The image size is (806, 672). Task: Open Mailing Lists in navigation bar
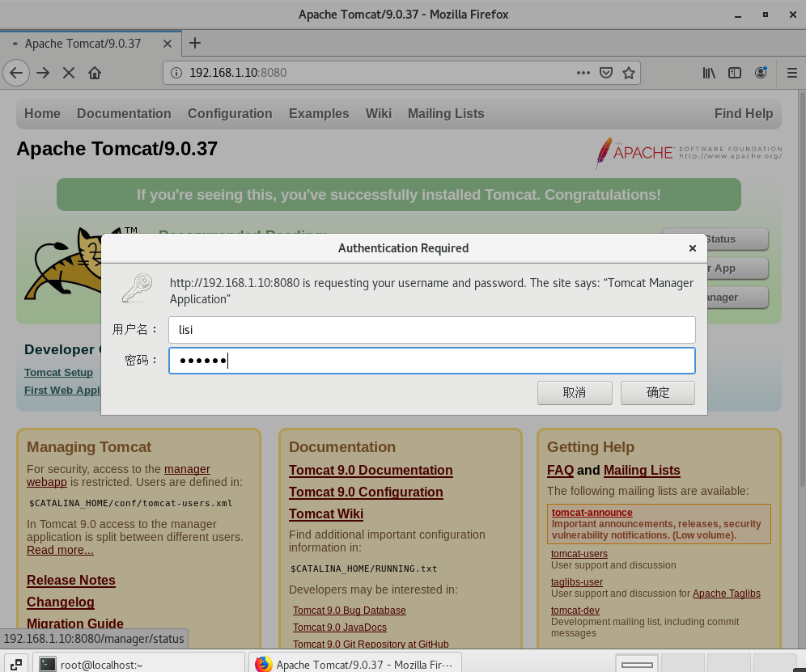pos(446,113)
